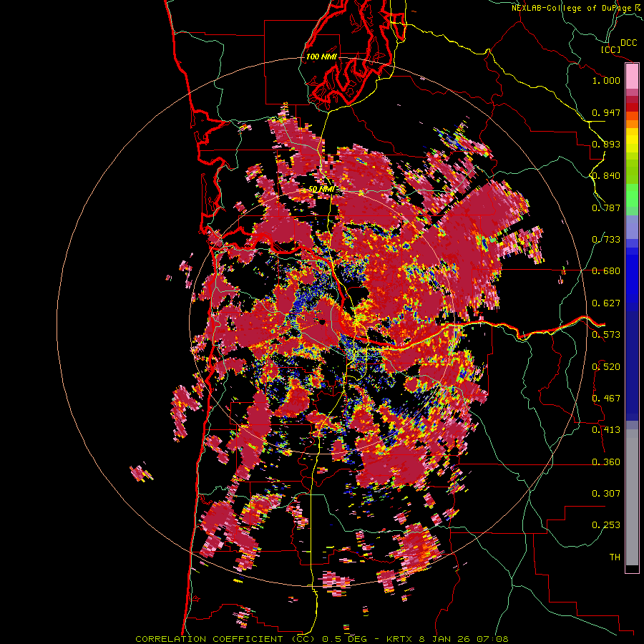Click the 0.360 legend value

tap(606, 462)
